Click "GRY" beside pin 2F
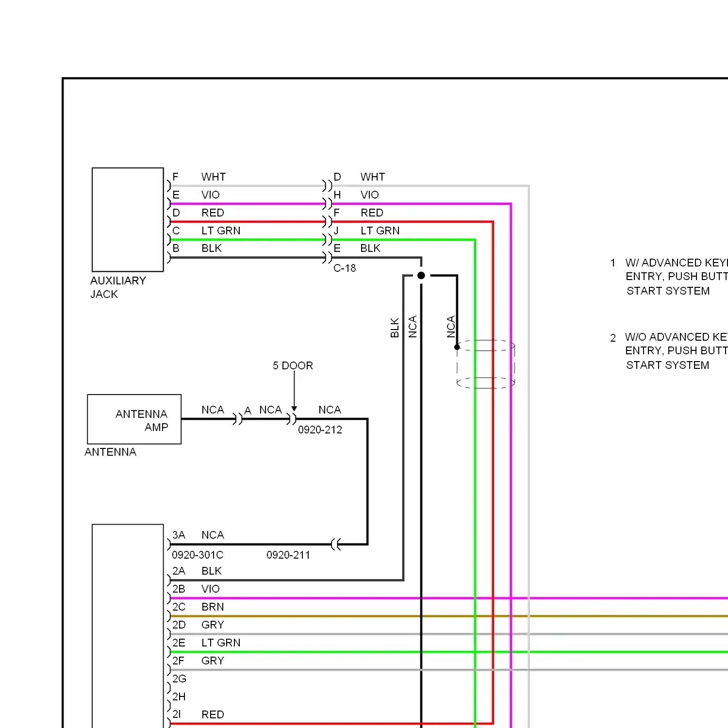 (x=213, y=661)
